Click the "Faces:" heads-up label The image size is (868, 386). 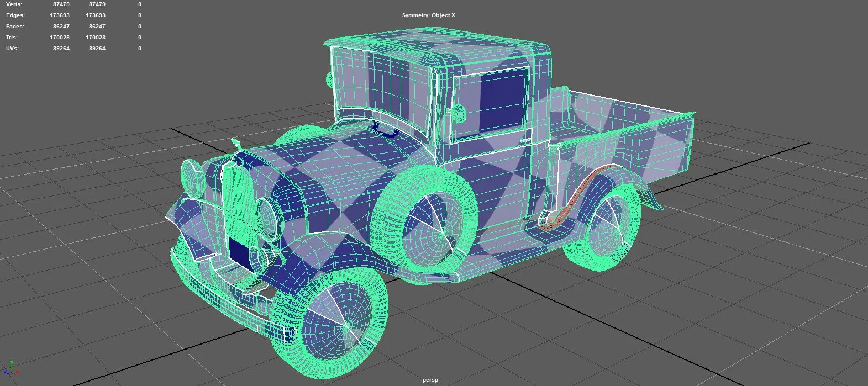point(15,26)
